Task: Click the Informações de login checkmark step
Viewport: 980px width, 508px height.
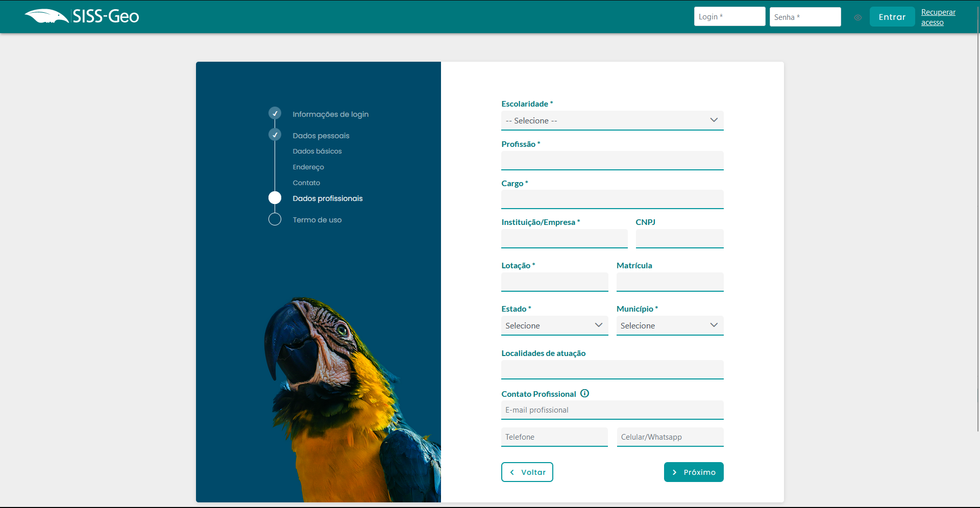Action: 275,113
